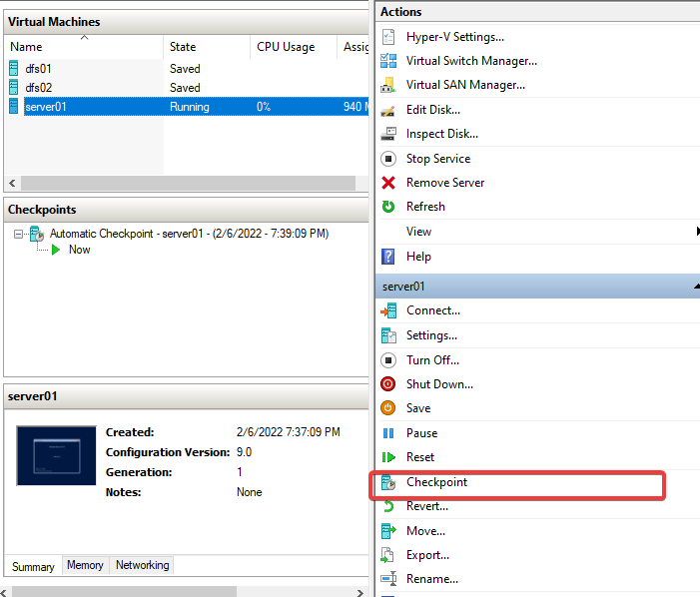
Task: Open Hyper-V Settings
Action: coord(455,37)
